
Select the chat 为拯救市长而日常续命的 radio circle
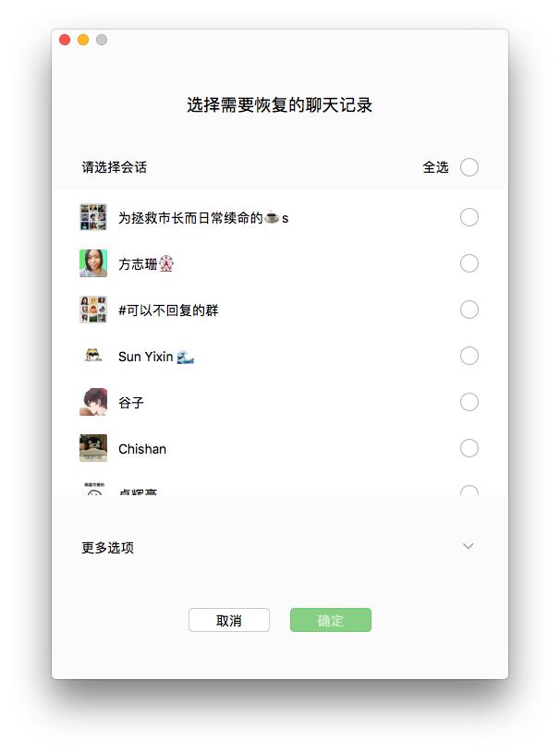click(469, 217)
